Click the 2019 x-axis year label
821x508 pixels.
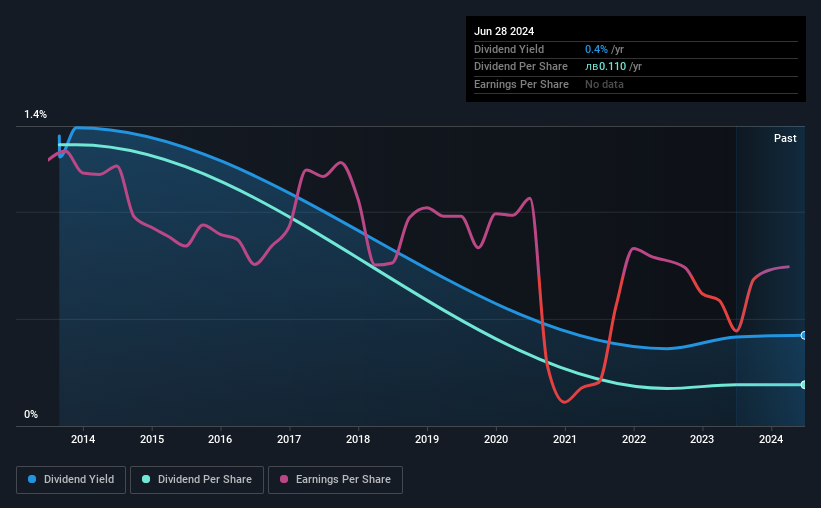coord(427,439)
